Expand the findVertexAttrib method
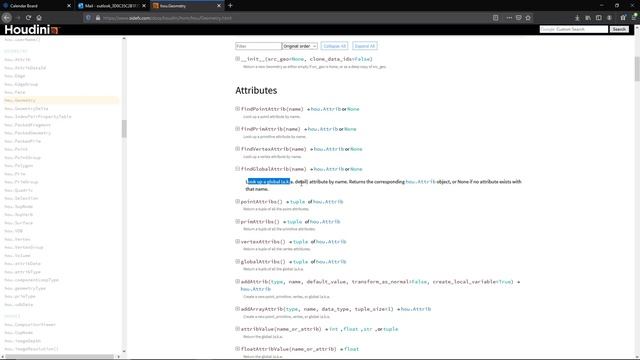 pyautogui.click(x=238, y=149)
